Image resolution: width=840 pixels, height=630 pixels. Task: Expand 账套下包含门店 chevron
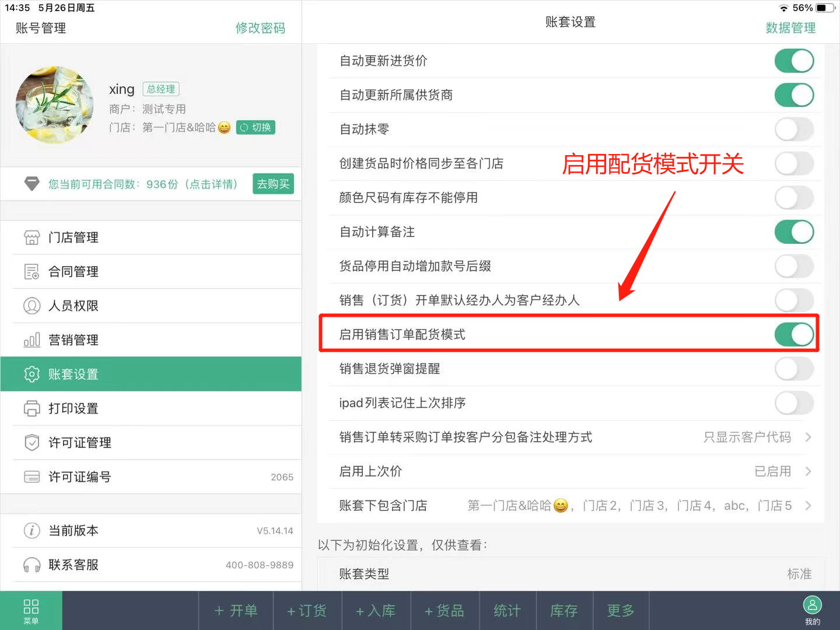[808, 506]
